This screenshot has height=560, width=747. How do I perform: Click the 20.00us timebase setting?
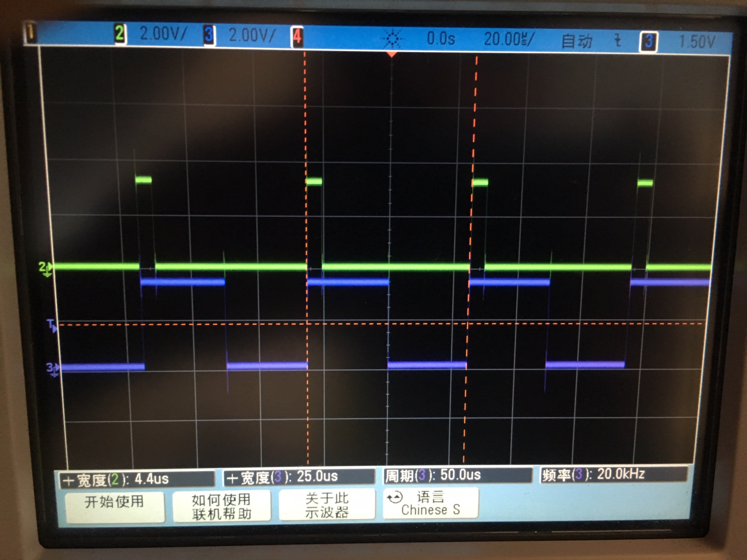(508, 39)
